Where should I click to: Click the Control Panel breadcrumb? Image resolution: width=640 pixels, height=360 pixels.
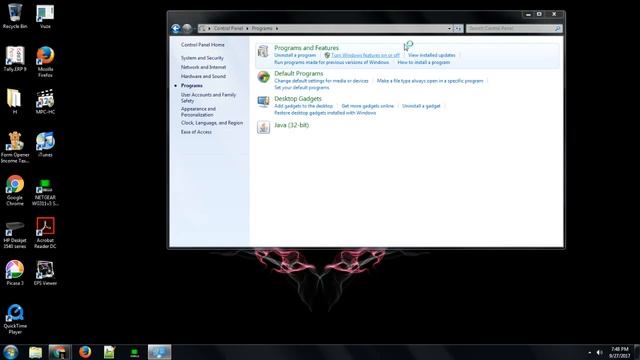[228, 29]
